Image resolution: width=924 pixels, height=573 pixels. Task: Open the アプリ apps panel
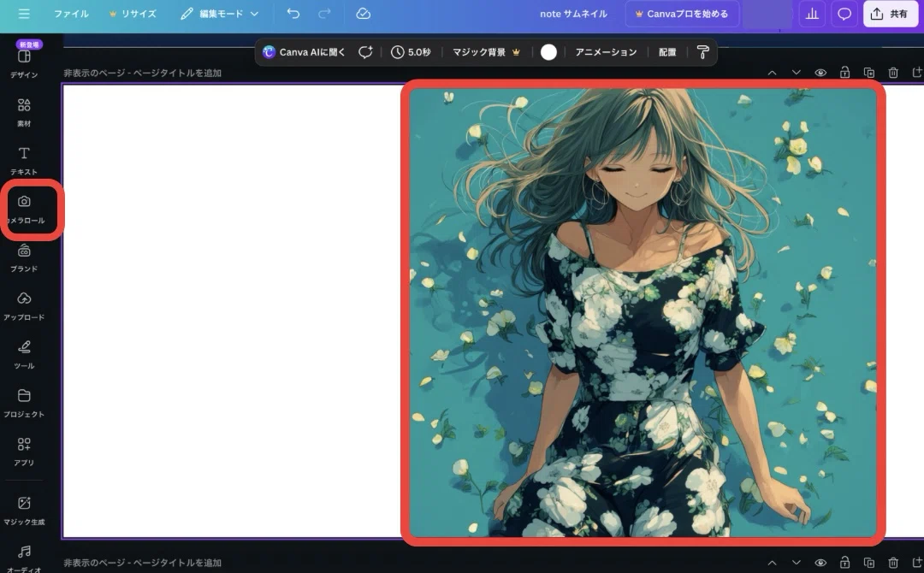coord(24,451)
